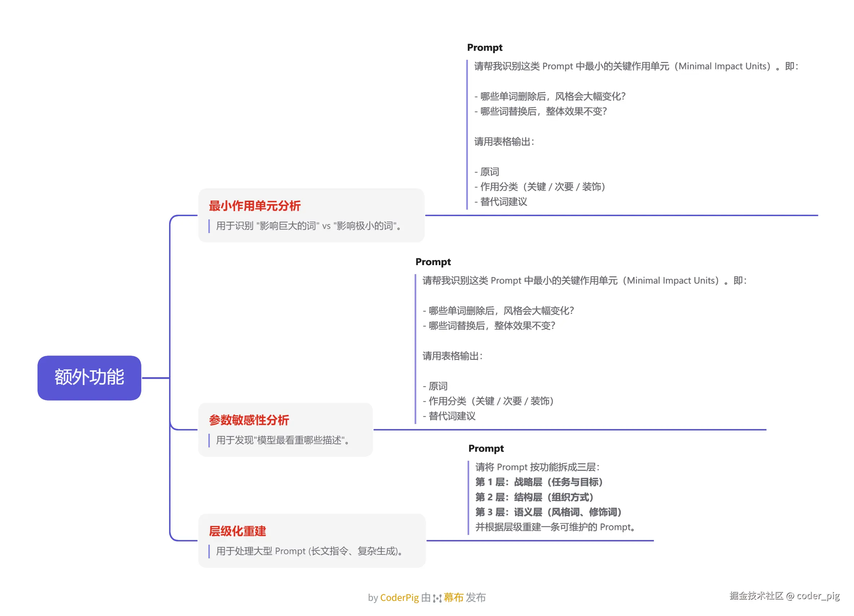Click '请将 Prompt 按功能拆成三层' line
The height and width of the screenshot is (616, 854).
click(x=537, y=467)
